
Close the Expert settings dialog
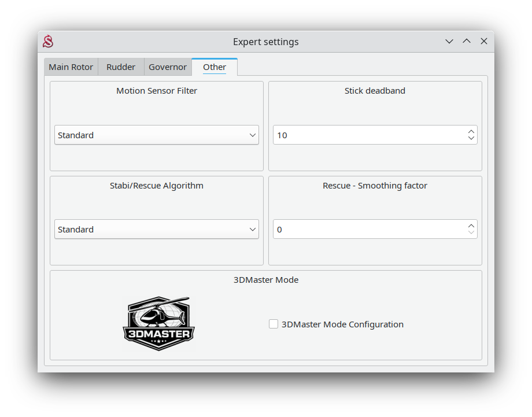(x=484, y=42)
